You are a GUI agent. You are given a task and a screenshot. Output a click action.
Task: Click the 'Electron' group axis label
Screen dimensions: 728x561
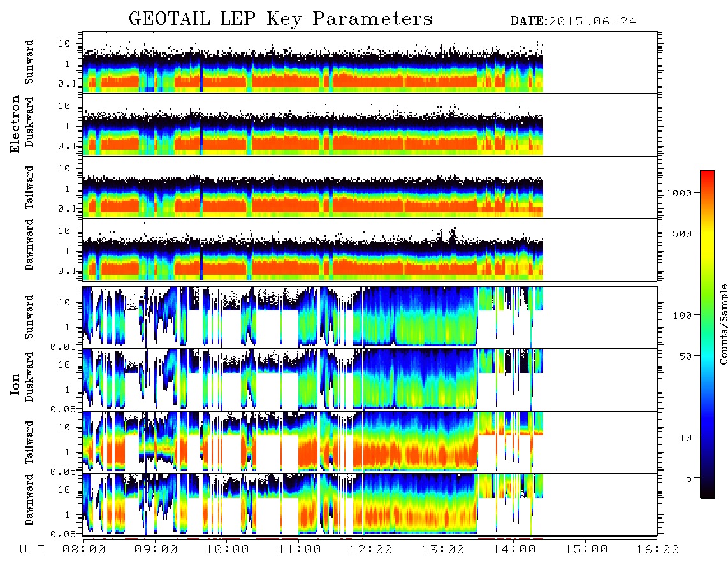pyautogui.click(x=15, y=124)
